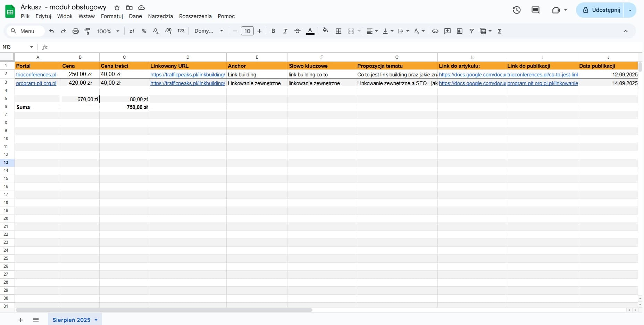The height and width of the screenshot is (325, 644).
Task: Click the Udostępnij share button
Action: click(x=601, y=10)
